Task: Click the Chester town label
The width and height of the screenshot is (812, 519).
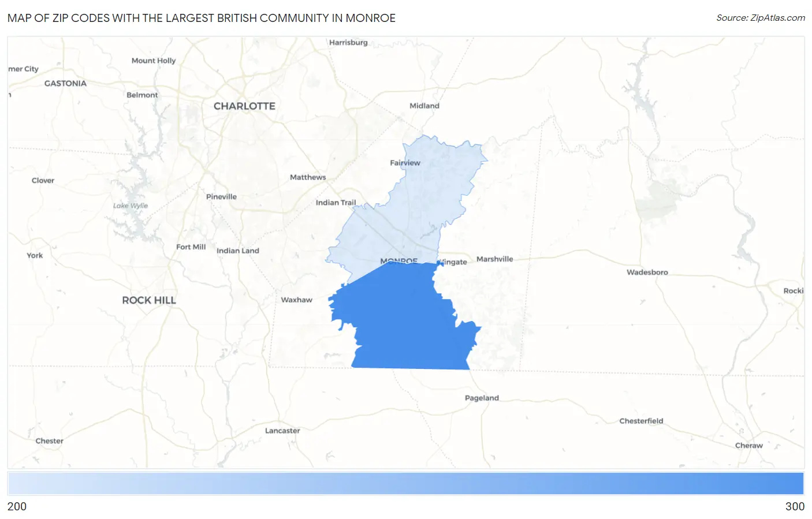Action: pyautogui.click(x=49, y=440)
